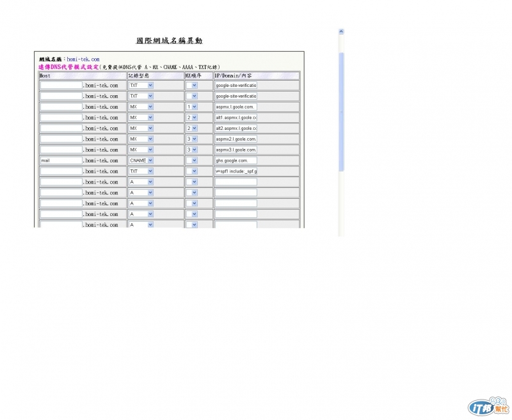Click Host field in alt1.aspmx row
The image size is (512, 420).
pos(61,118)
